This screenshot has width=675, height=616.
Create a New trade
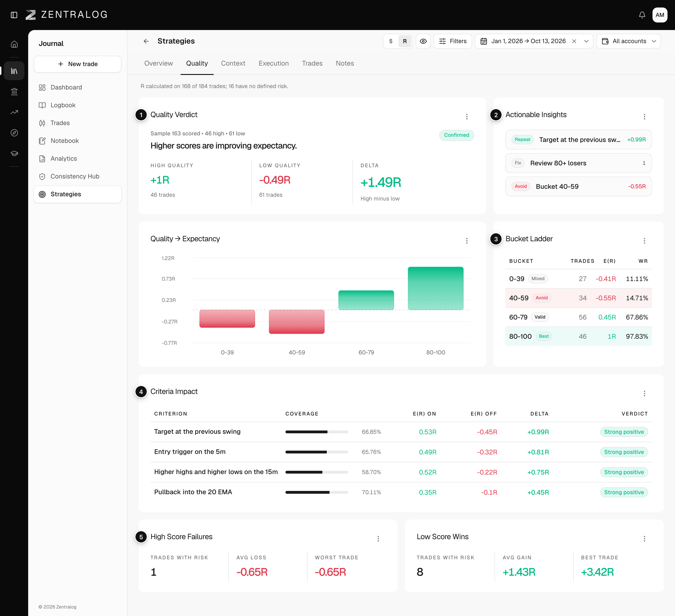click(x=77, y=64)
